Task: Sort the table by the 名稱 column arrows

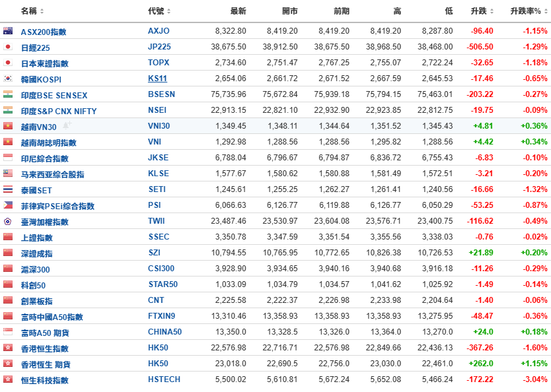Action: (x=42, y=11)
